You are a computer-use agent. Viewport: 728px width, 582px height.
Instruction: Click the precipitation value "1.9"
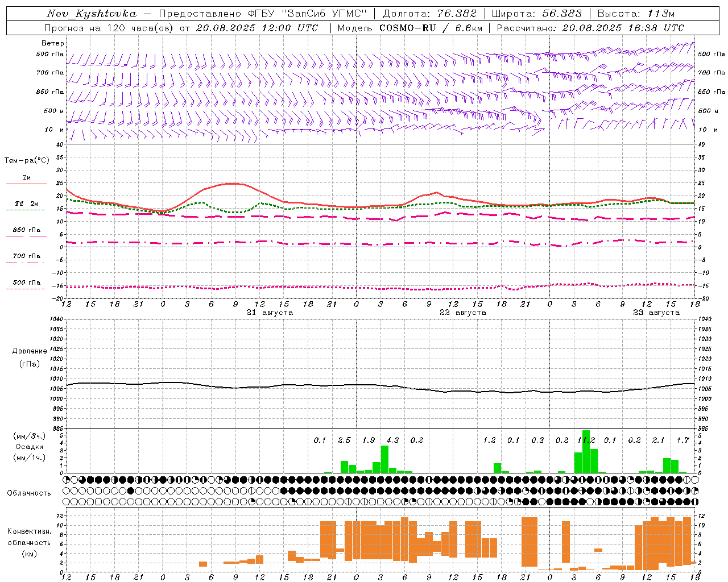(x=369, y=440)
